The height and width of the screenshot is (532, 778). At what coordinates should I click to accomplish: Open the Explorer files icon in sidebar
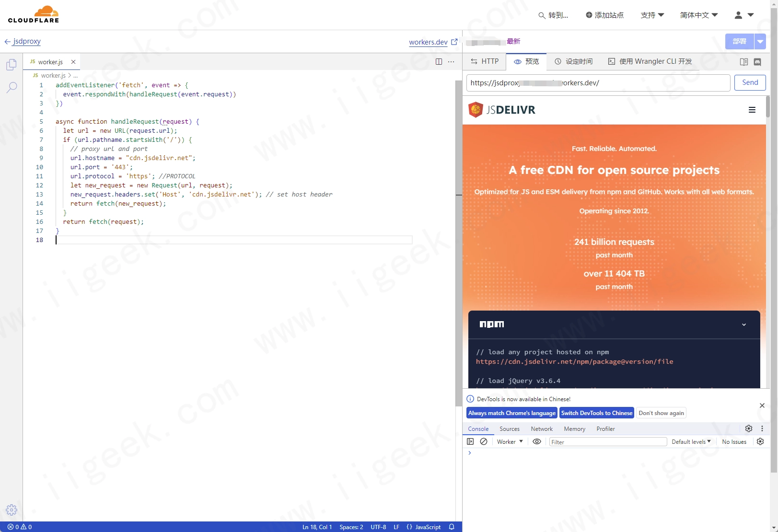tap(12, 64)
